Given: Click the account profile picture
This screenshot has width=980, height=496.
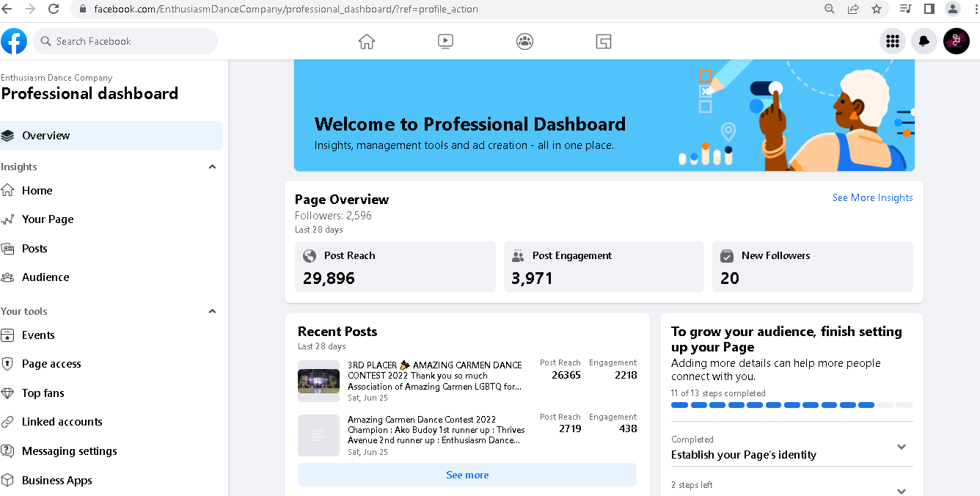Looking at the screenshot, I should click(x=957, y=41).
